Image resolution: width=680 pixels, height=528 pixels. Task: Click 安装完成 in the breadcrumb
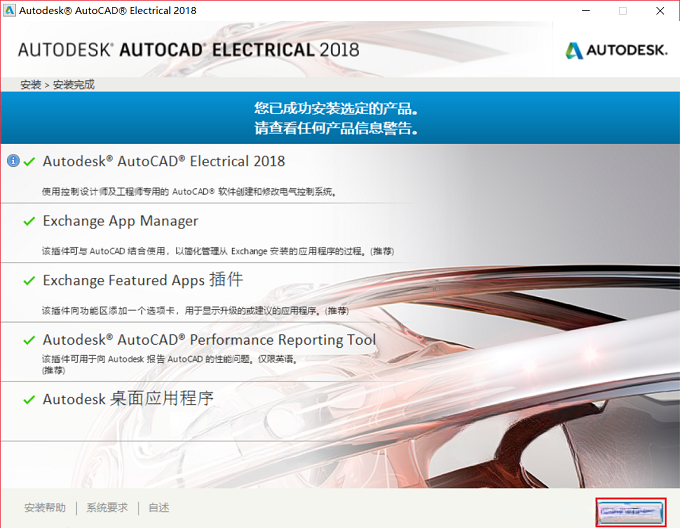[x=74, y=85]
